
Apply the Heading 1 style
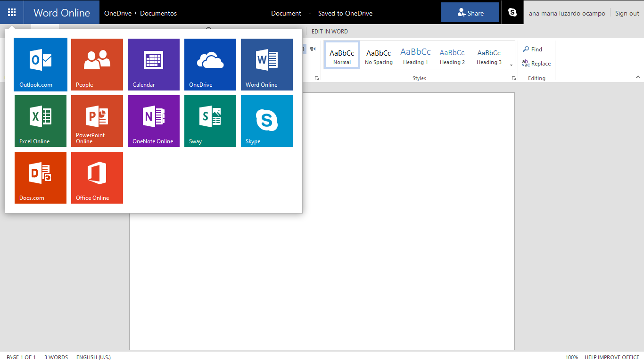point(415,56)
